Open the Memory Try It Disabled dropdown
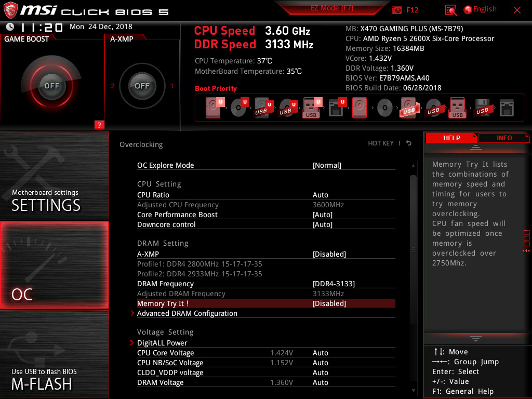 pos(329,303)
